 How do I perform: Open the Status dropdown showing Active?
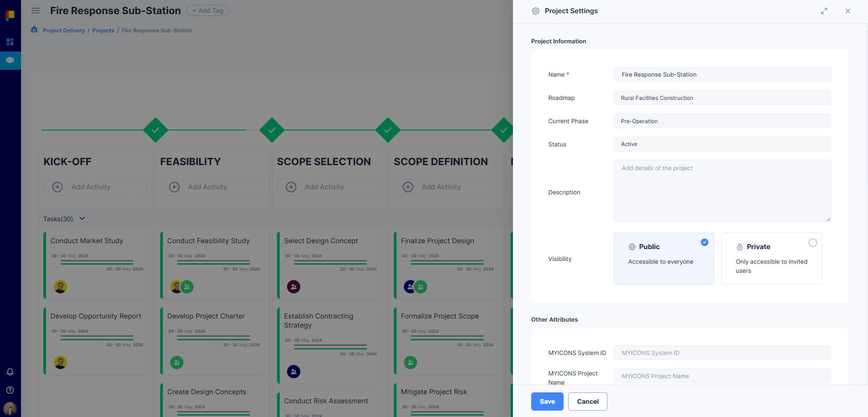722,144
